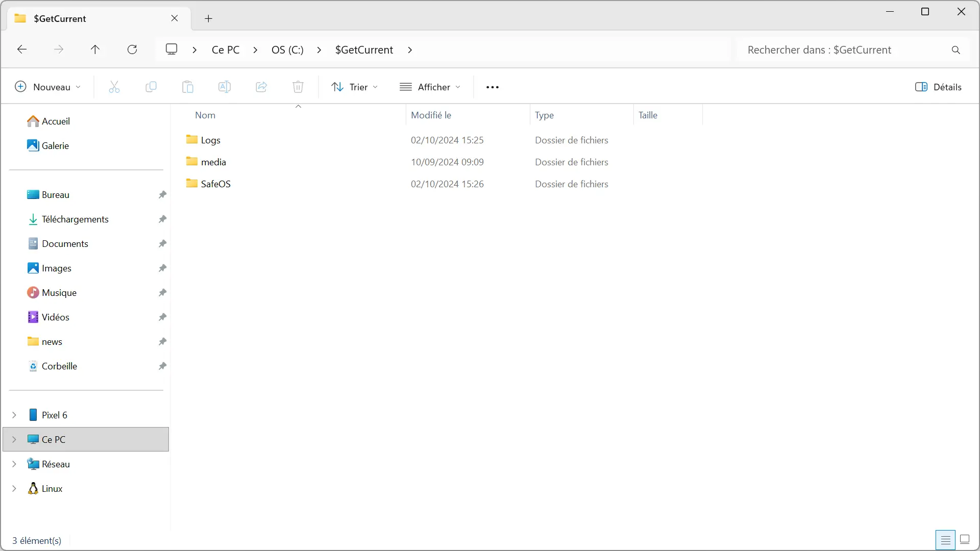980x551 pixels.
Task: Click the Cut scissors icon
Action: click(114, 87)
